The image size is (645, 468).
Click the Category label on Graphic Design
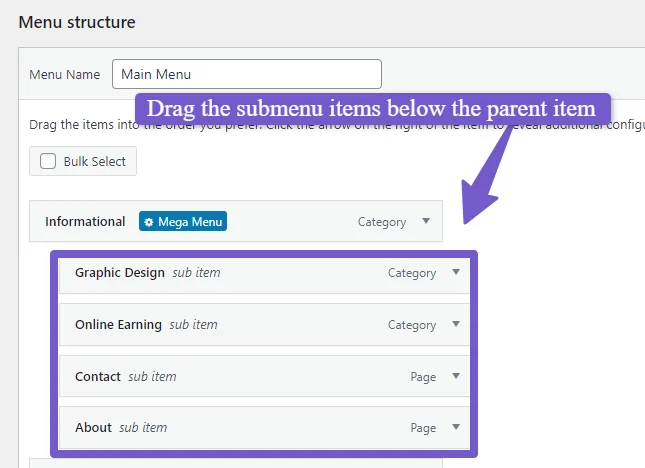click(412, 273)
